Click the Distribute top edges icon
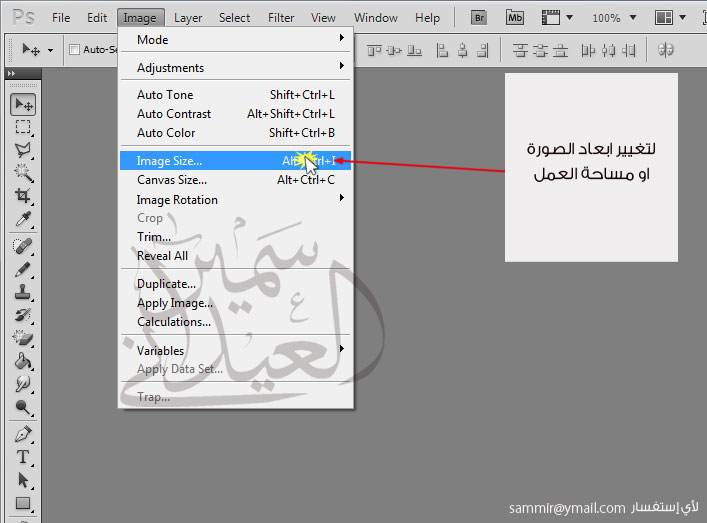 coord(520,50)
